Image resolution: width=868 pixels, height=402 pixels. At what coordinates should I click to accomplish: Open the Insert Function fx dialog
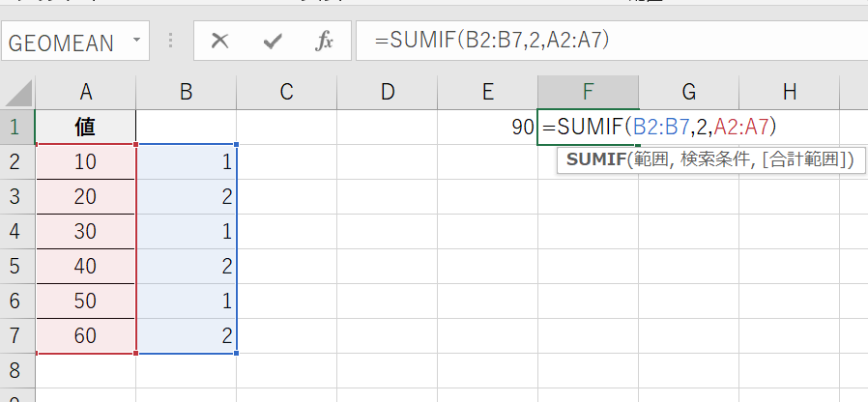click(325, 42)
